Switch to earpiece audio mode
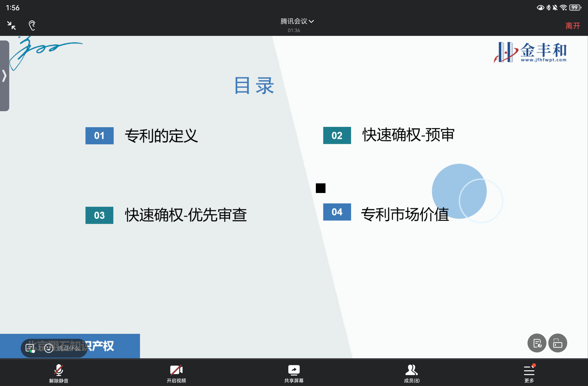Screen dimensions: 588x386 [x=32, y=25]
